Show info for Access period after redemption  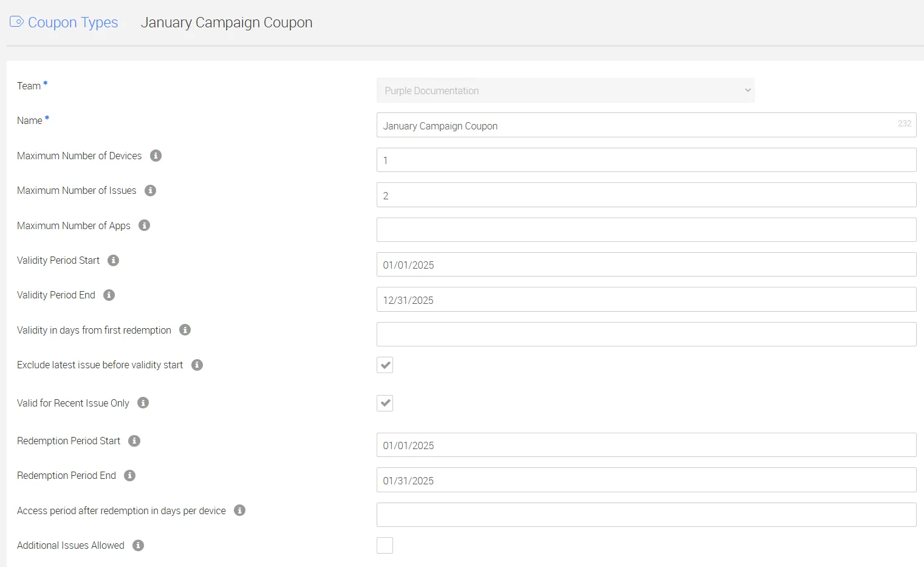[240, 510]
